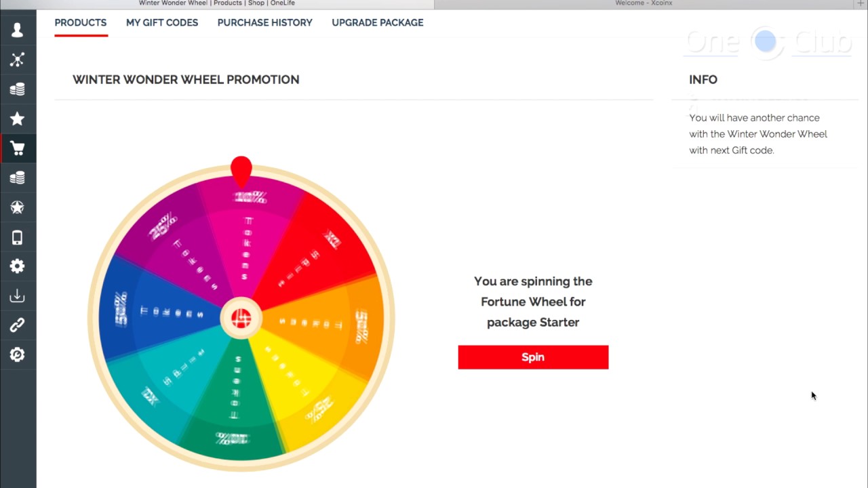Select the lower coins stack sidebar icon

18,178
